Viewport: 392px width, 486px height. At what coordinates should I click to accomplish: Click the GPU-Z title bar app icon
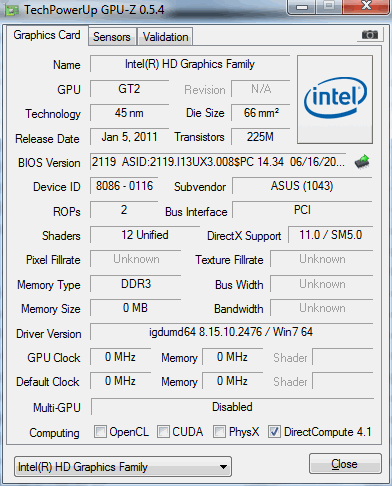[x=12, y=10]
